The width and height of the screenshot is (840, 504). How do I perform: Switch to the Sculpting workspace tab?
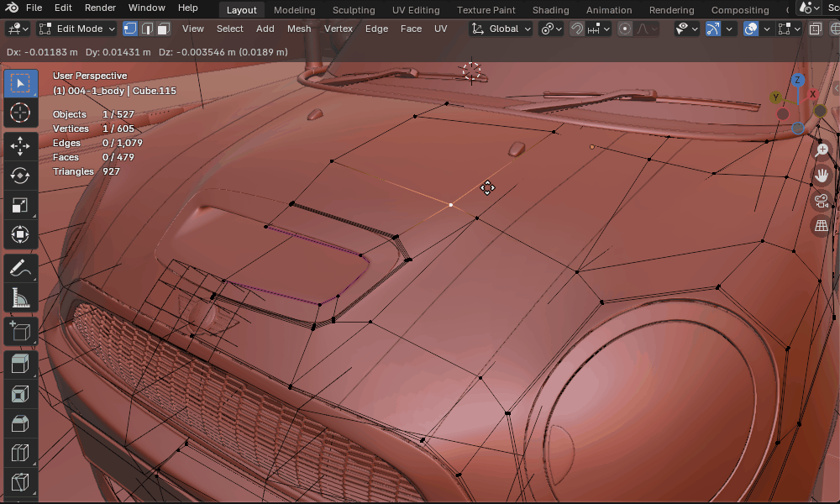[354, 10]
